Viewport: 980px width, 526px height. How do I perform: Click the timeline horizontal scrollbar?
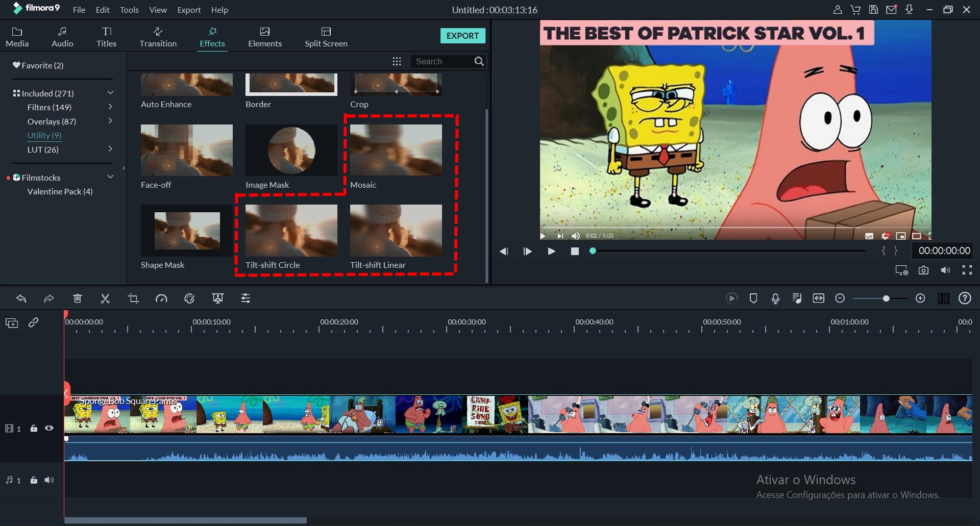tap(186, 520)
